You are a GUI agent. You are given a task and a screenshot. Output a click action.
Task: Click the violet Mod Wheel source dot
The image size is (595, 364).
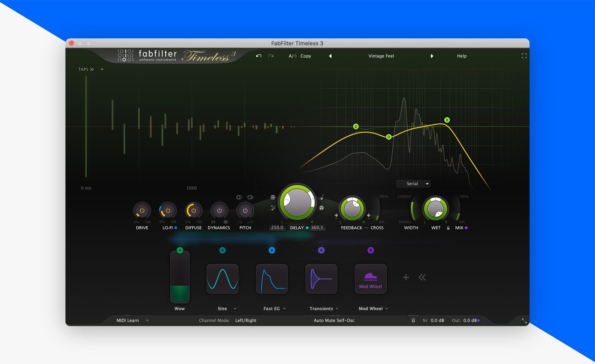point(371,250)
